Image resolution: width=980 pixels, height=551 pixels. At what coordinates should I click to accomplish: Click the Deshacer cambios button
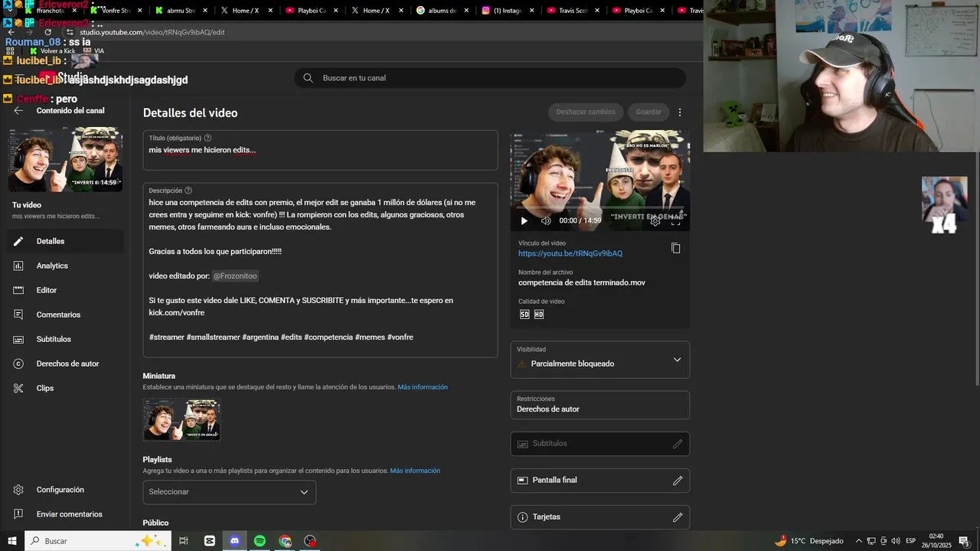click(x=586, y=112)
